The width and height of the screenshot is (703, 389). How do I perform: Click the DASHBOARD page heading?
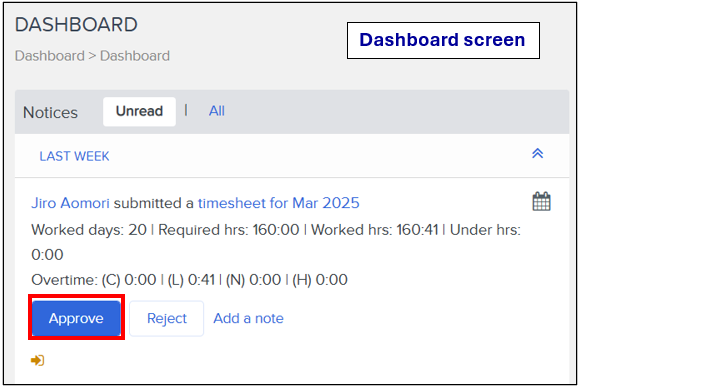(76, 25)
